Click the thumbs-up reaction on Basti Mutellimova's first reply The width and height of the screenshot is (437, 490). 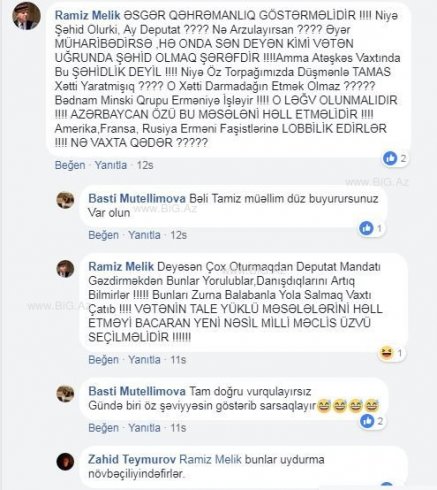[366, 228]
